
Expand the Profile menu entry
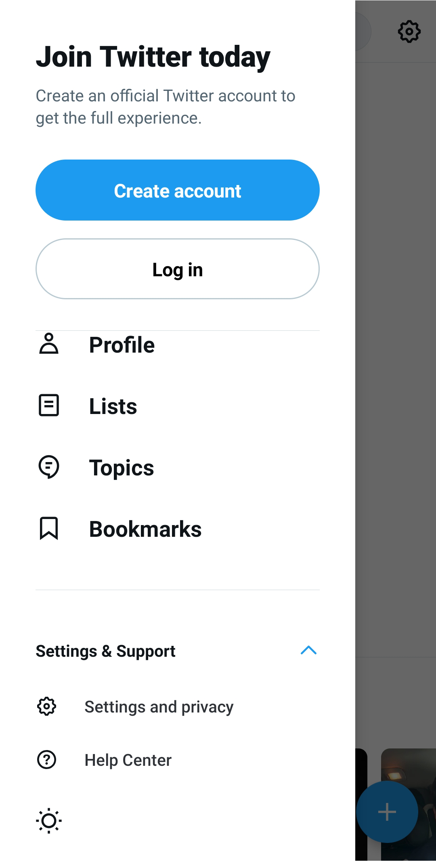122,345
